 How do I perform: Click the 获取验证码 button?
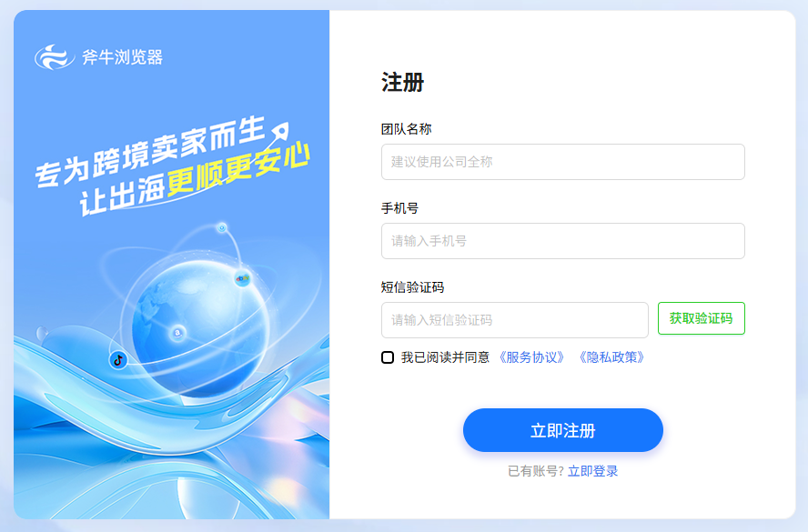[x=702, y=318]
